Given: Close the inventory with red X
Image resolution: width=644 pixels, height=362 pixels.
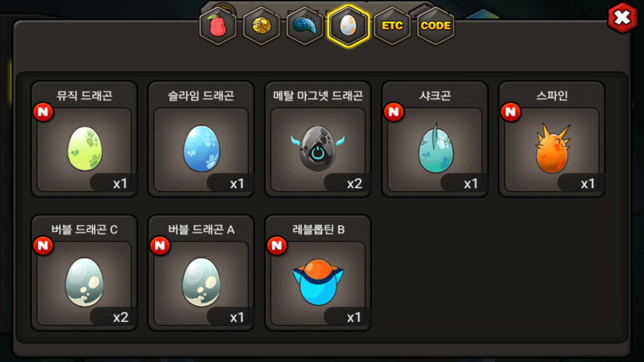Looking at the screenshot, I should (x=622, y=18).
